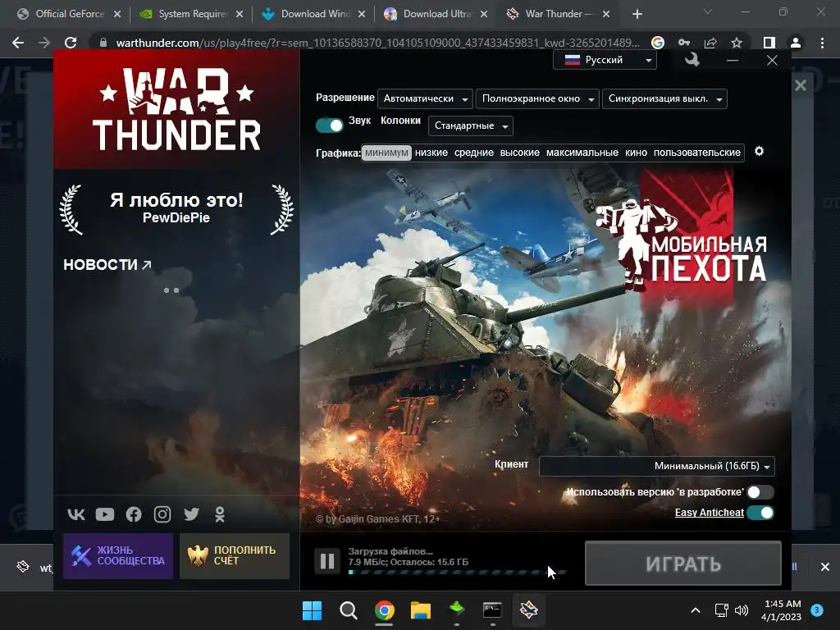
Task: Select минимум graphics preset
Action: (x=386, y=153)
